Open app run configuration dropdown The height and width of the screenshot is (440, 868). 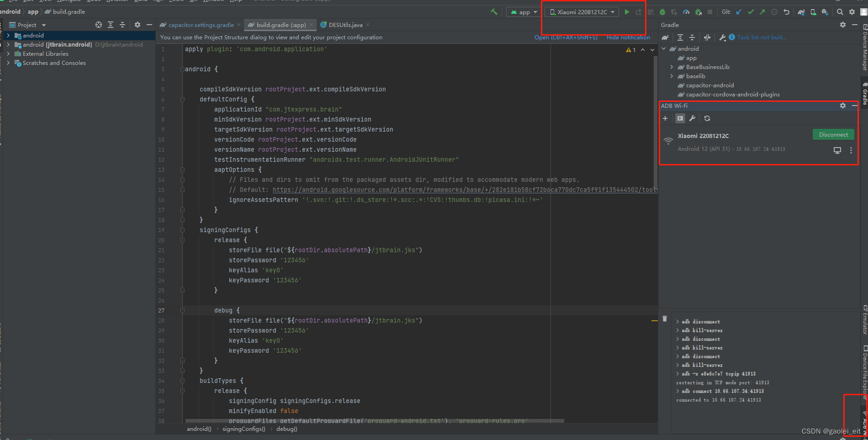pyautogui.click(x=524, y=12)
